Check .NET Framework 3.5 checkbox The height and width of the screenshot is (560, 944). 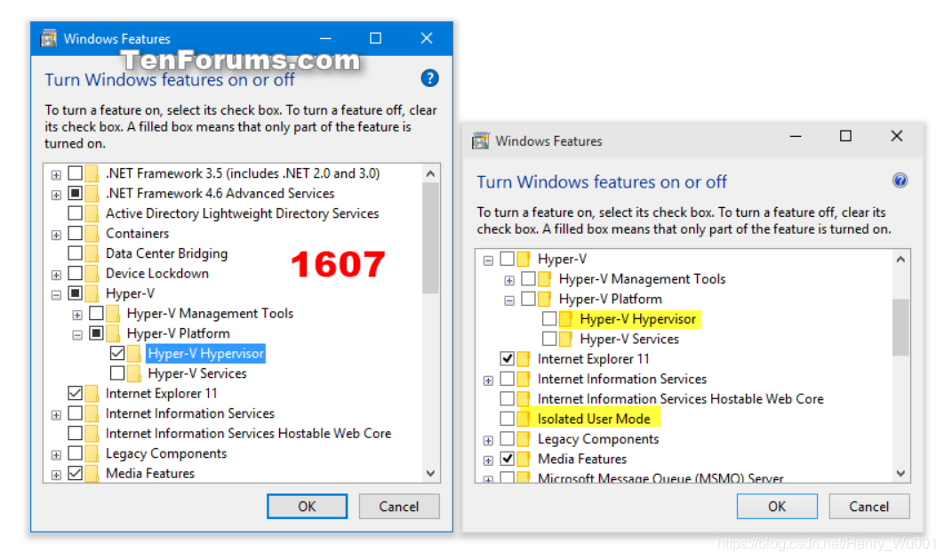point(76,173)
